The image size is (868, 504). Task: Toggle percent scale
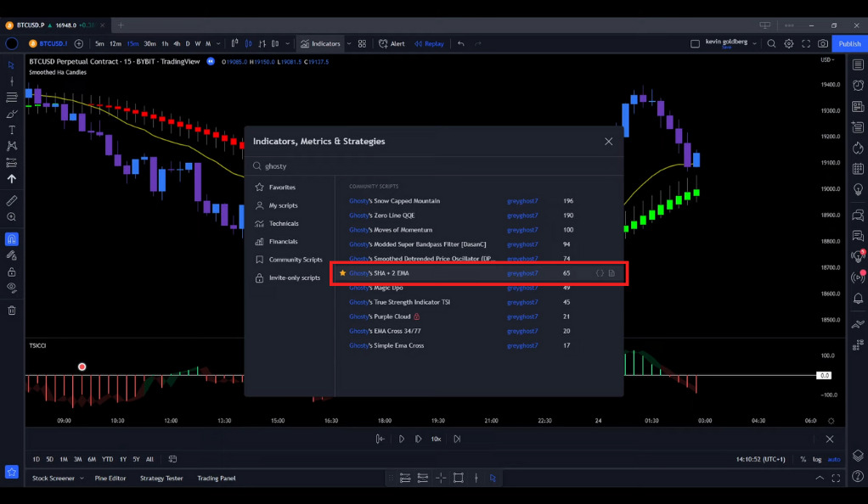(x=803, y=459)
